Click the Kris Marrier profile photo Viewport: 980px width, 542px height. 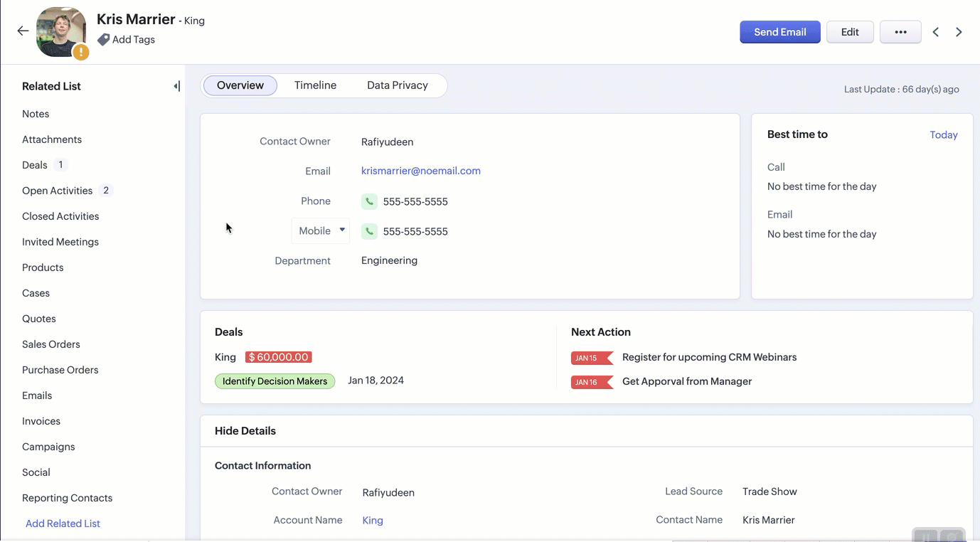click(x=60, y=31)
